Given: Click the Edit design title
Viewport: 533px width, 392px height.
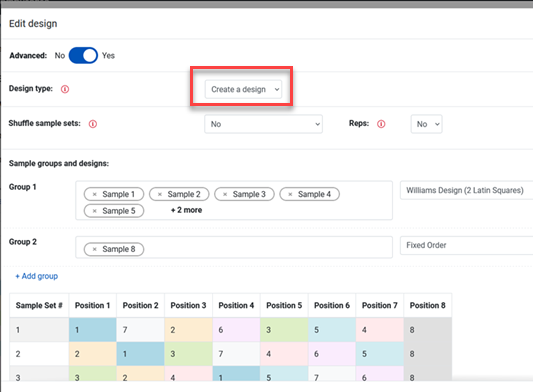Looking at the screenshot, I should pos(33,24).
